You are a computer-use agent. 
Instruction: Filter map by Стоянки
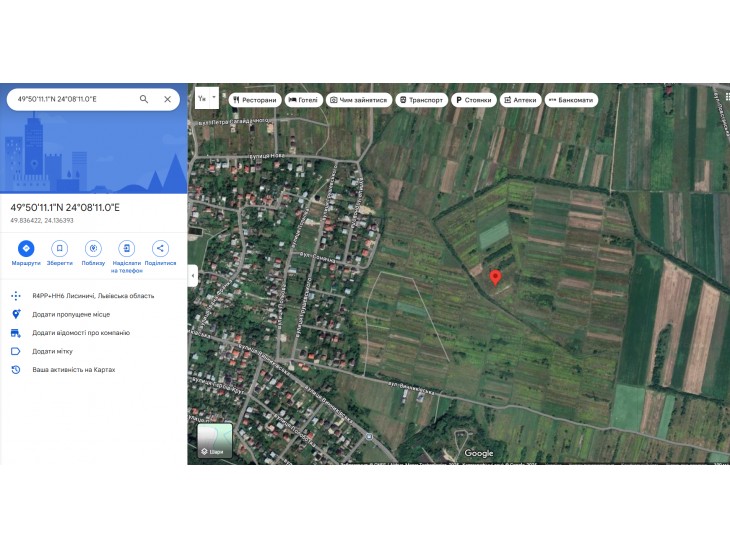(x=473, y=100)
